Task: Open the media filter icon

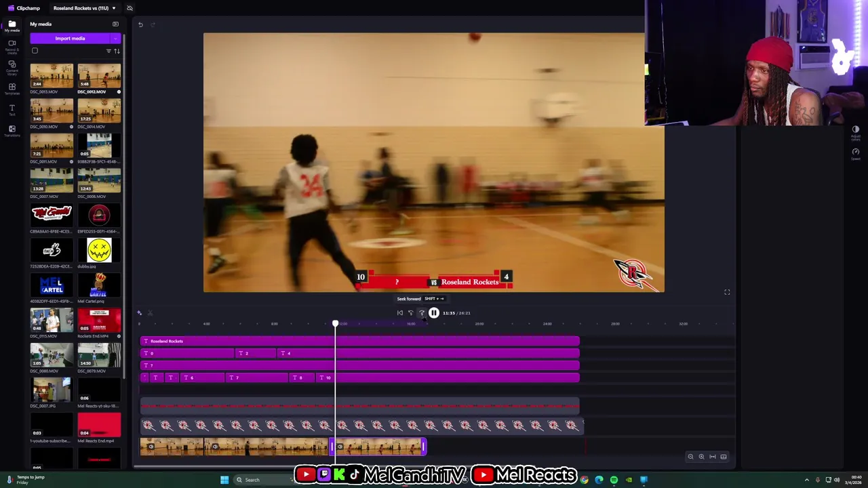Action: coord(108,51)
